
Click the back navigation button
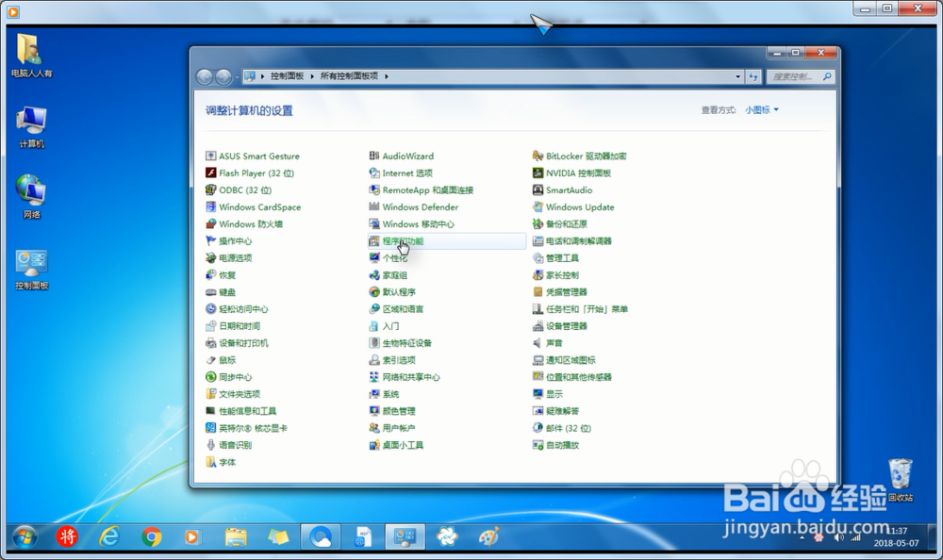205,77
